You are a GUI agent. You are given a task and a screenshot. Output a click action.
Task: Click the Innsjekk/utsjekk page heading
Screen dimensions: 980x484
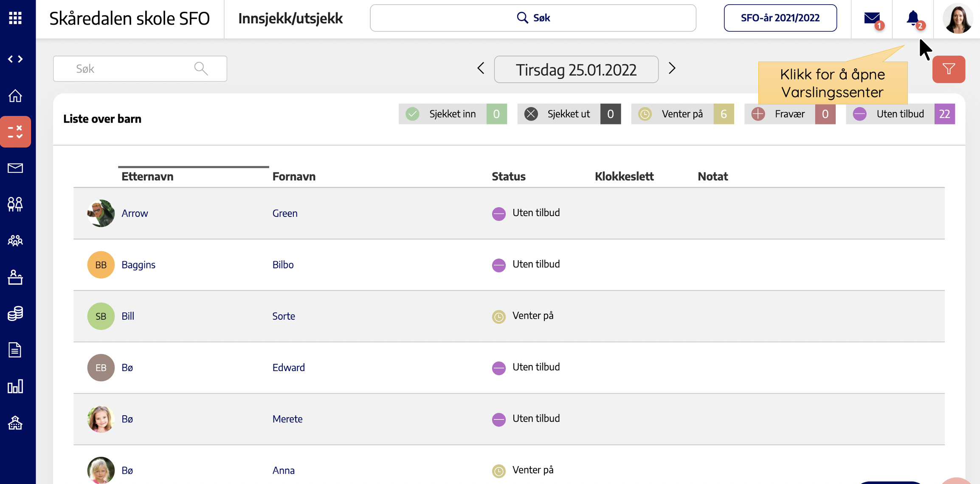point(290,18)
